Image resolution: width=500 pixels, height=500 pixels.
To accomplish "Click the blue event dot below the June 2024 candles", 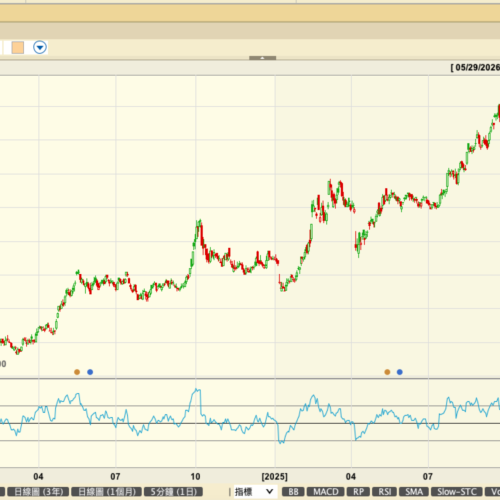I will pyautogui.click(x=90, y=372).
